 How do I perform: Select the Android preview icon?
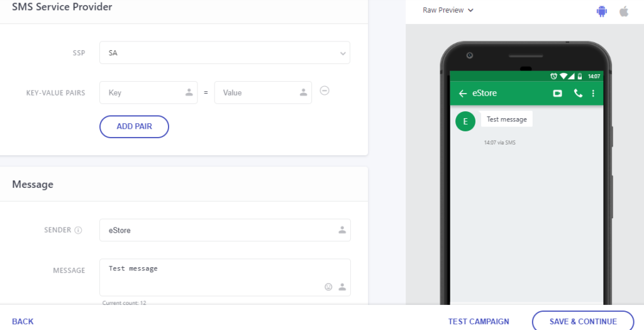(x=602, y=11)
